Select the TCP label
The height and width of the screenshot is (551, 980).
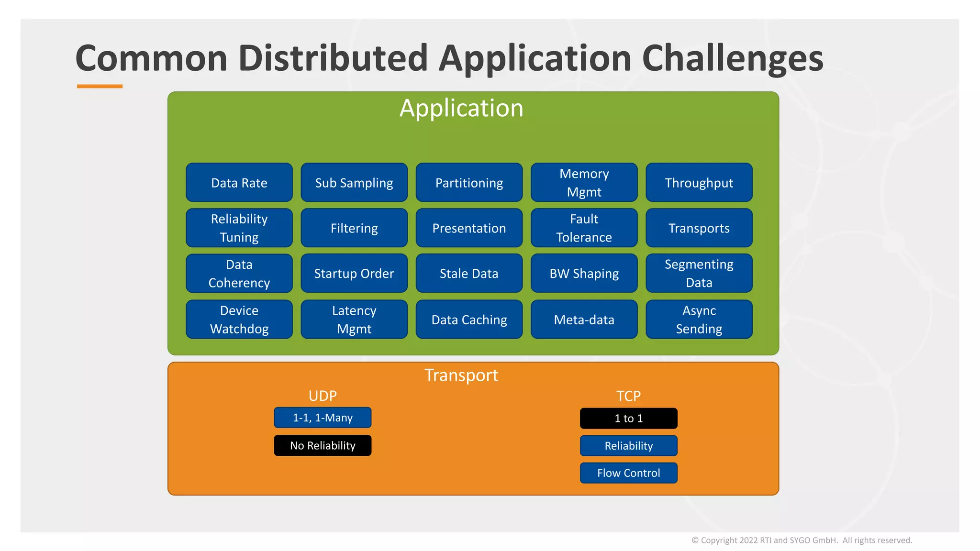tap(629, 396)
